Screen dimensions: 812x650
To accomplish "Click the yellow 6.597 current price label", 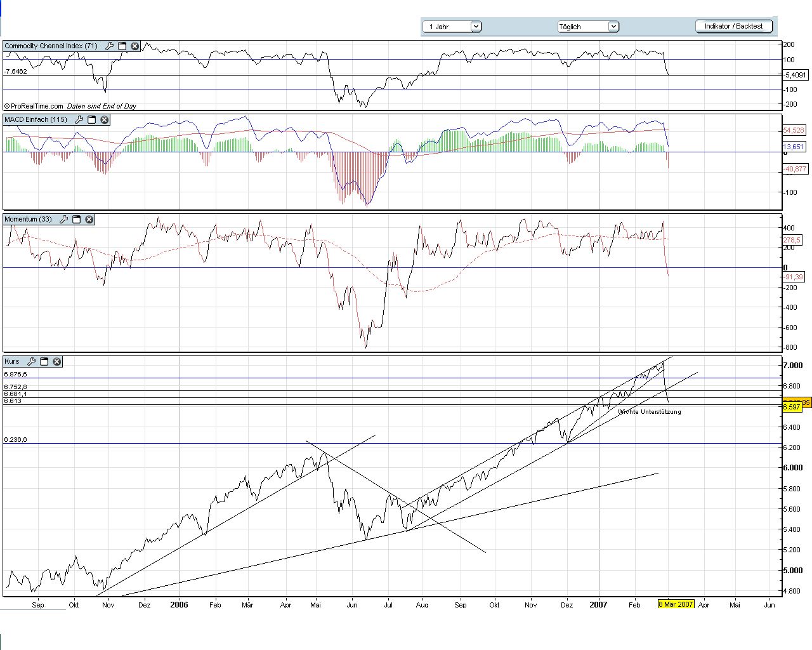I will click(791, 407).
